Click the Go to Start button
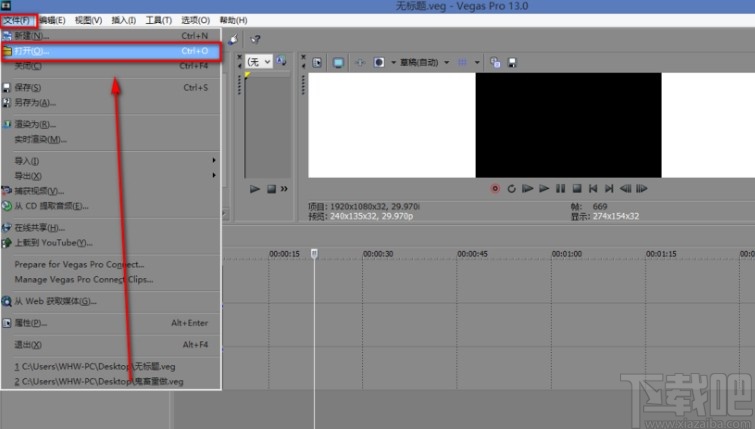This screenshot has height=429, width=755. [593, 189]
